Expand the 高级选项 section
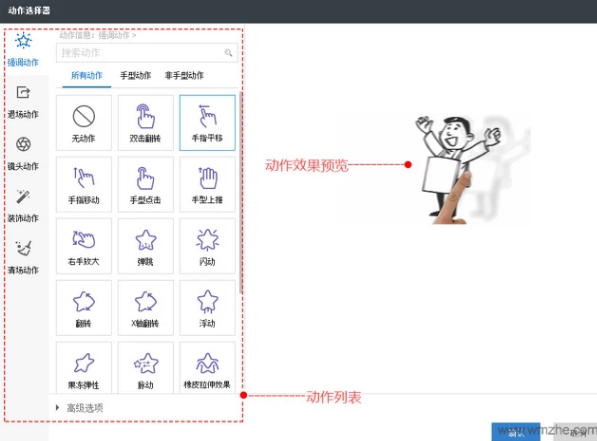597x441 pixels. pyautogui.click(x=80, y=408)
